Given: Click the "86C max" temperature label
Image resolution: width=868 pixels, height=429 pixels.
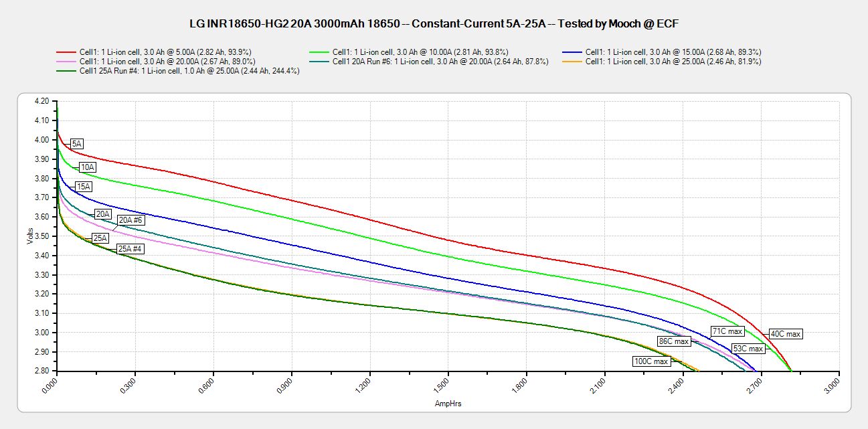Looking at the screenshot, I should (673, 341).
